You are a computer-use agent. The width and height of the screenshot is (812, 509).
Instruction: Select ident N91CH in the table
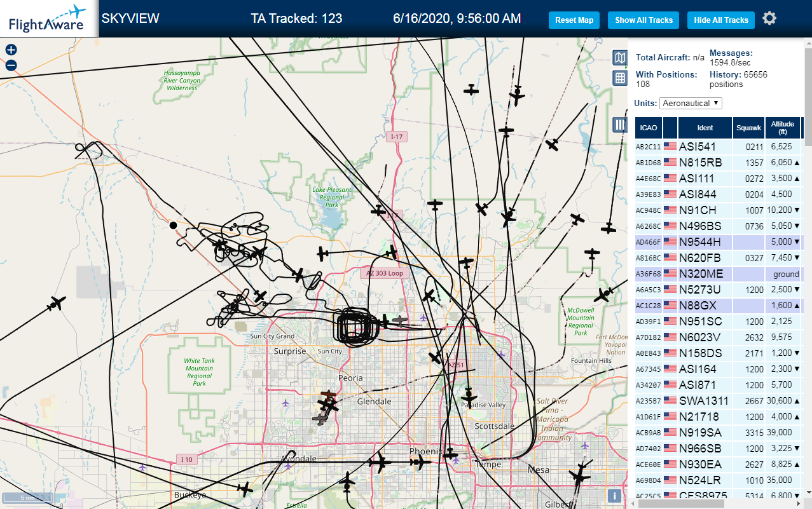click(x=698, y=210)
